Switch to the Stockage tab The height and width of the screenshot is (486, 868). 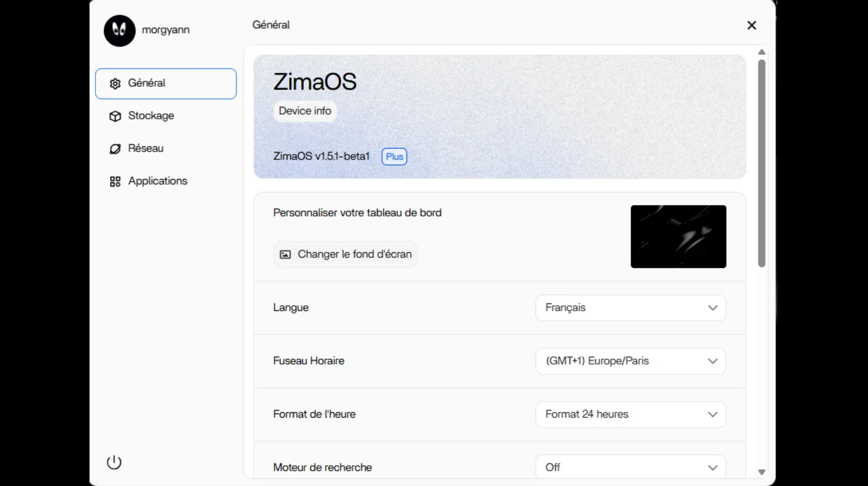point(150,116)
